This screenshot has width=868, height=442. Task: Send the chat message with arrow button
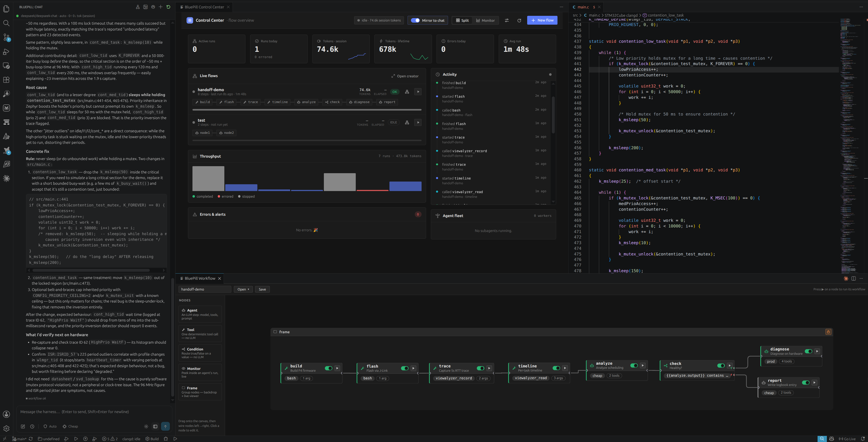(166, 426)
